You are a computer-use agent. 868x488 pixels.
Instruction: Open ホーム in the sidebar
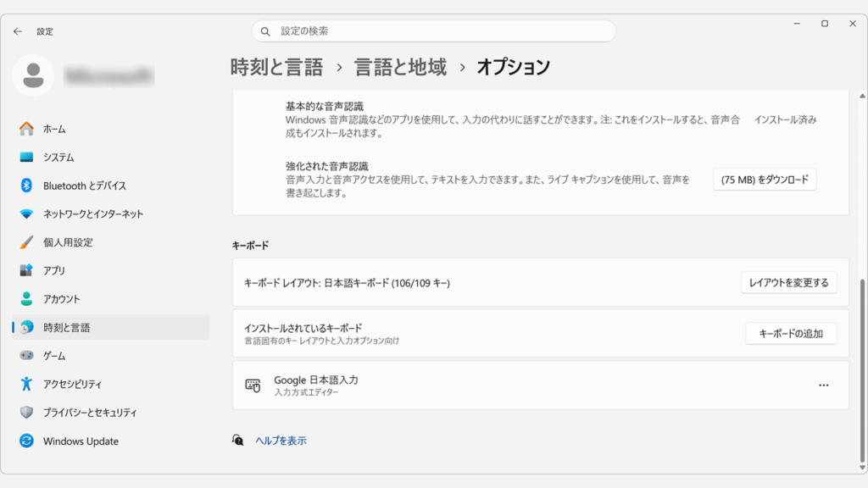[111, 129]
